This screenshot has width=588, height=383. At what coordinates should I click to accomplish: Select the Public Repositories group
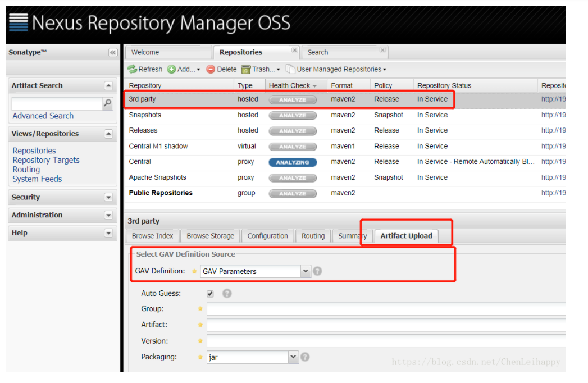(x=345, y=193)
